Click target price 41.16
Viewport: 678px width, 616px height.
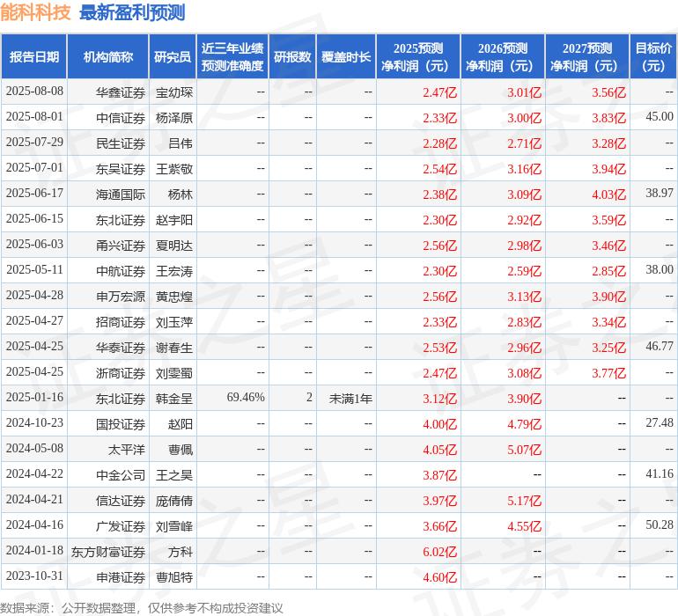[660, 473]
